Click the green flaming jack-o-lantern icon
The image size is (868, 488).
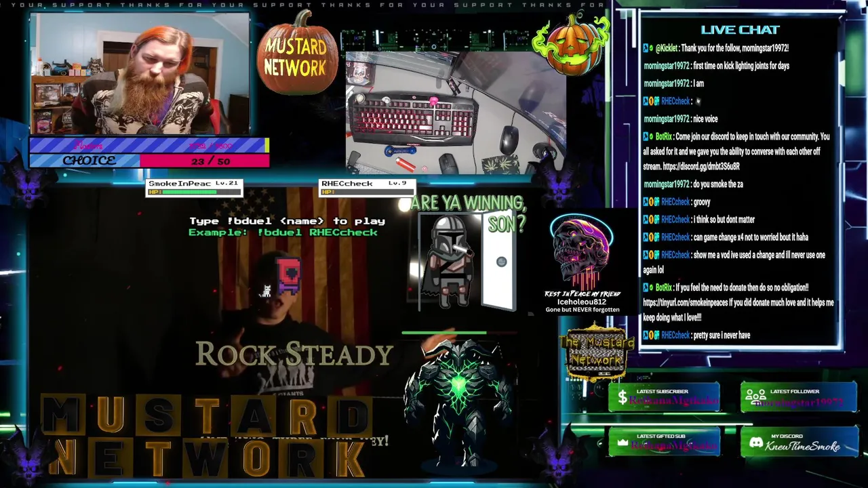tap(570, 44)
